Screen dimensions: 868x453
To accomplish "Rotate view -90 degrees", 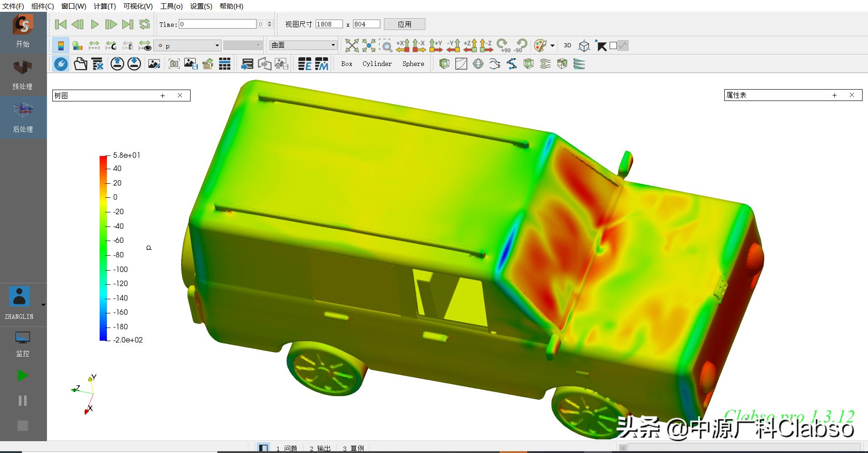I will tap(520, 45).
